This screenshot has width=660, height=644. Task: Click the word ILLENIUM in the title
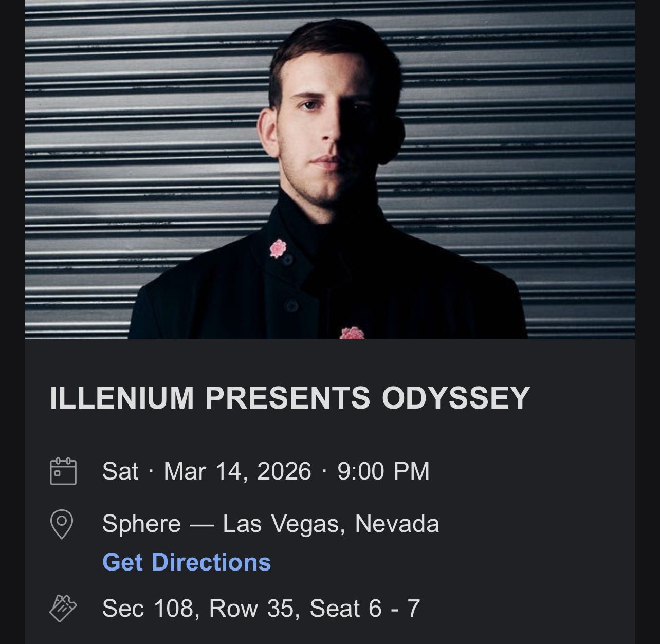pos(122,398)
